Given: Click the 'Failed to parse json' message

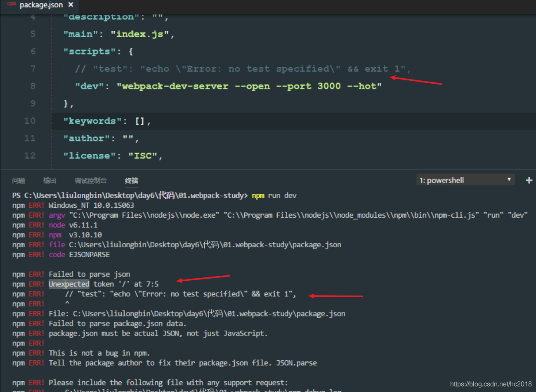Looking at the screenshot, I should click(x=89, y=275).
